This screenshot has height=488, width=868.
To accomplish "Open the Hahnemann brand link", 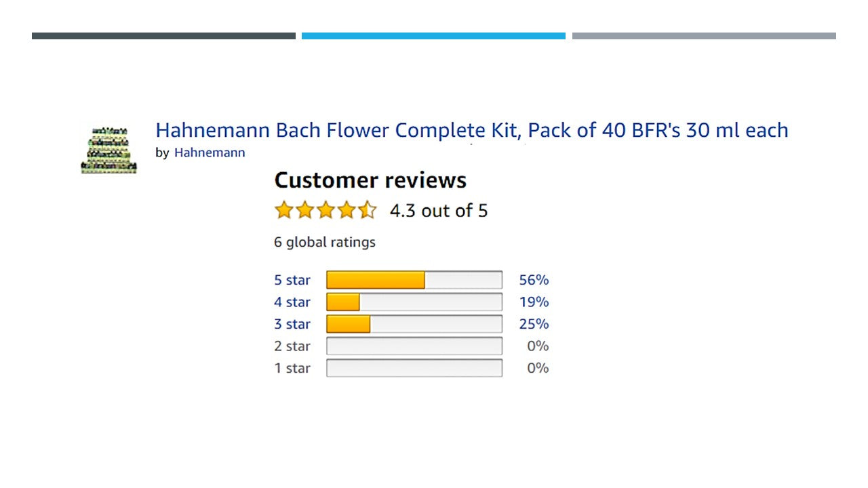I will (210, 152).
